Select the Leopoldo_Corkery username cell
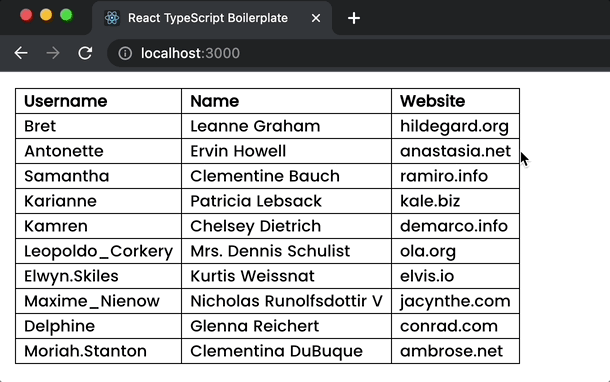This screenshot has width=610, height=382. pyautogui.click(x=98, y=251)
